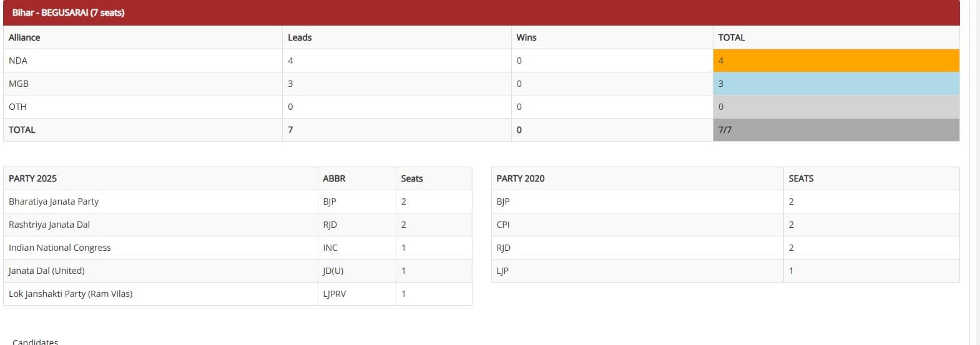Click the PARTY 2020 table header
The image size is (980, 345).
point(521,178)
